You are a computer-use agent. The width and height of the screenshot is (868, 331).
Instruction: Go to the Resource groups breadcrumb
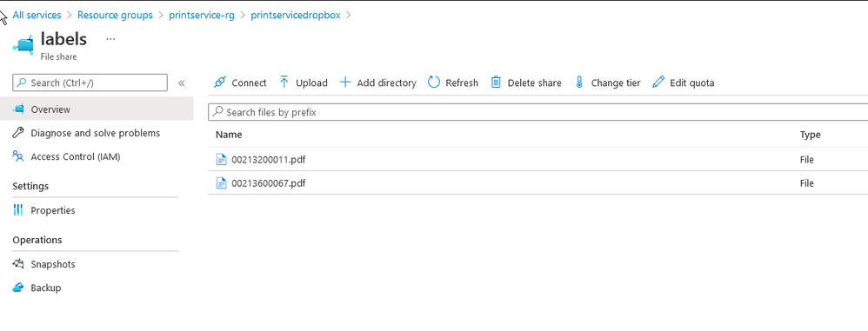click(x=115, y=15)
